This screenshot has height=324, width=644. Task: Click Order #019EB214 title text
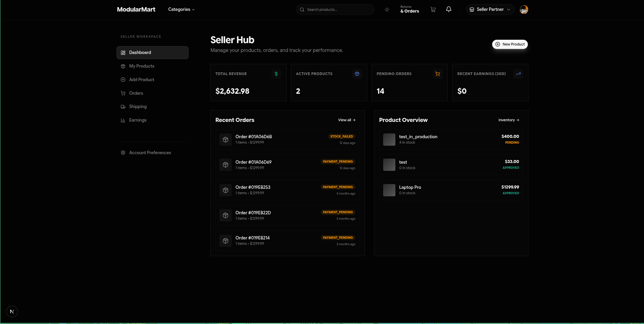click(252, 238)
